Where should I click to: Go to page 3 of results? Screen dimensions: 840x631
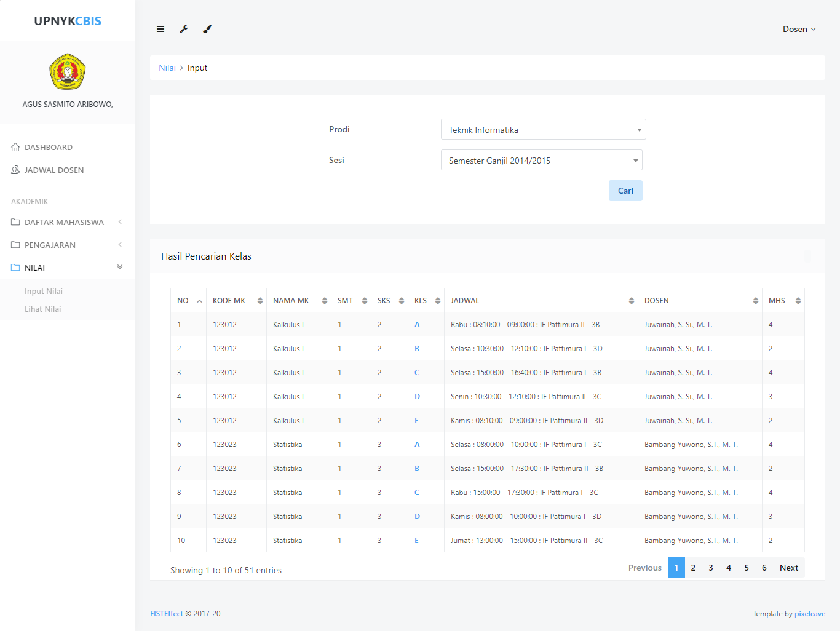tap(711, 568)
